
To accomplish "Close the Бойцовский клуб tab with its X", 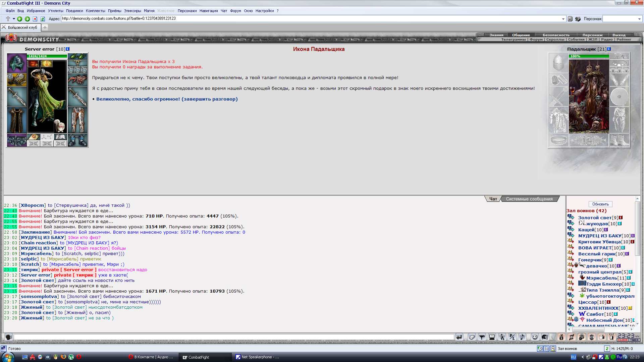I will click(x=4, y=27).
